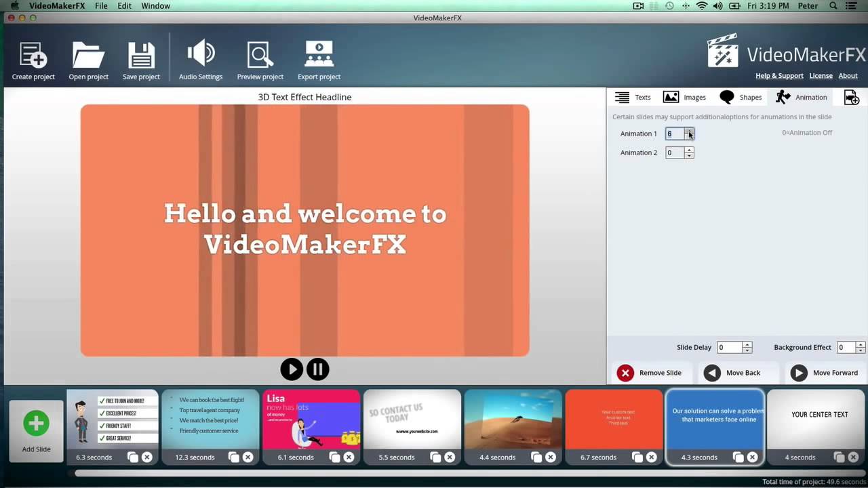Screen dimensions: 868x488
Task: Select the orange custom text slide
Action: [x=614, y=420]
